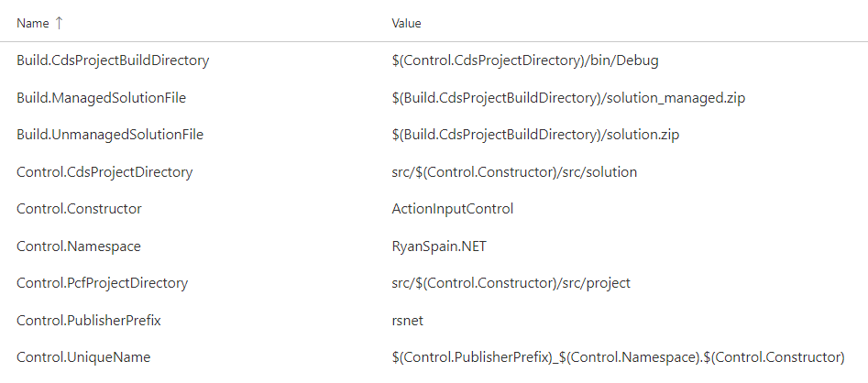Image resolution: width=868 pixels, height=383 pixels.
Task: Click the Value column header
Action: (x=406, y=23)
